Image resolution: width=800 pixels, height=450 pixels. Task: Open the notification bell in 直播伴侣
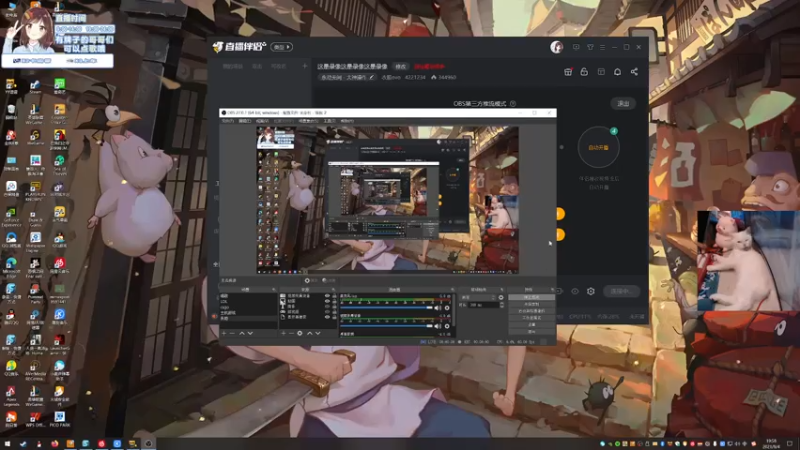pos(617,72)
